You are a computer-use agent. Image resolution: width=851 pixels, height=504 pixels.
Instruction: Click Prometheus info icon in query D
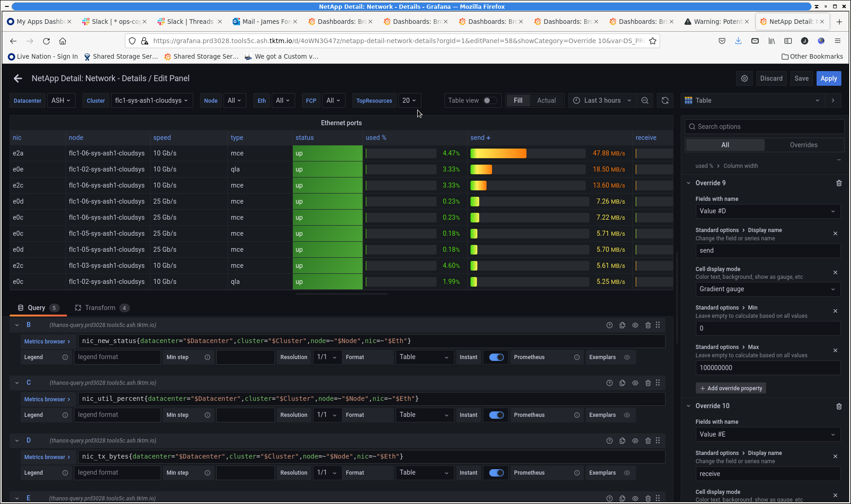[x=577, y=473]
